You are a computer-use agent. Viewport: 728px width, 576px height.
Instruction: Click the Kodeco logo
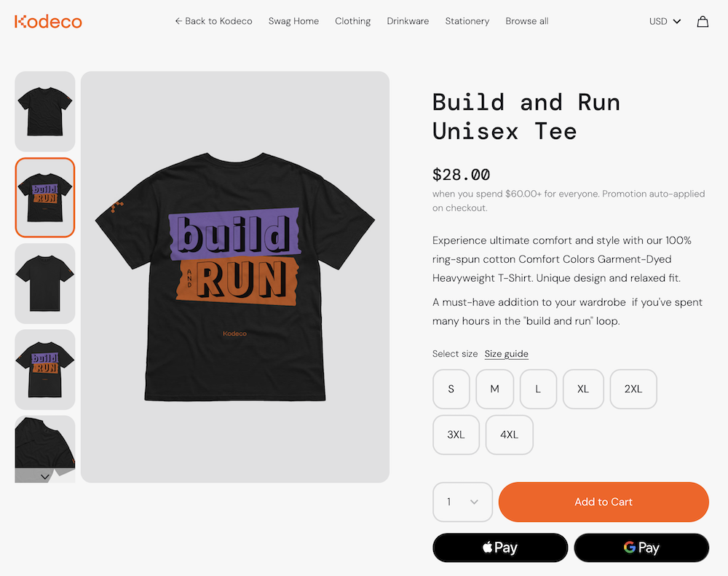48,21
